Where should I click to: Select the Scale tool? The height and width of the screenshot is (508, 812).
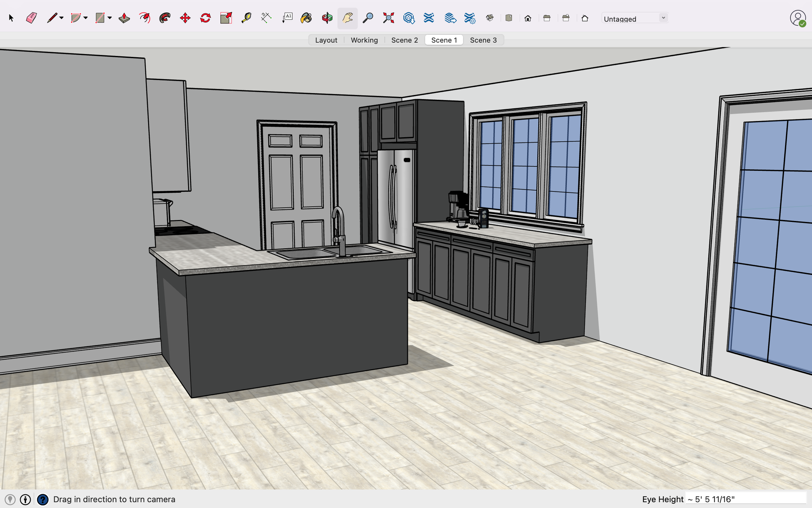[x=226, y=18]
